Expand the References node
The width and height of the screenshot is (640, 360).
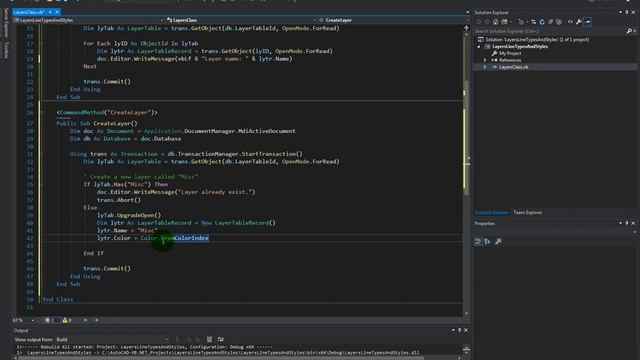(485, 60)
